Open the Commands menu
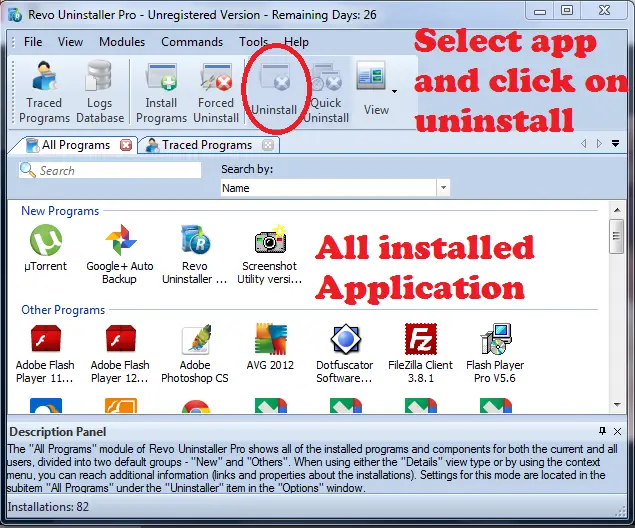635x528 pixels. (192, 42)
